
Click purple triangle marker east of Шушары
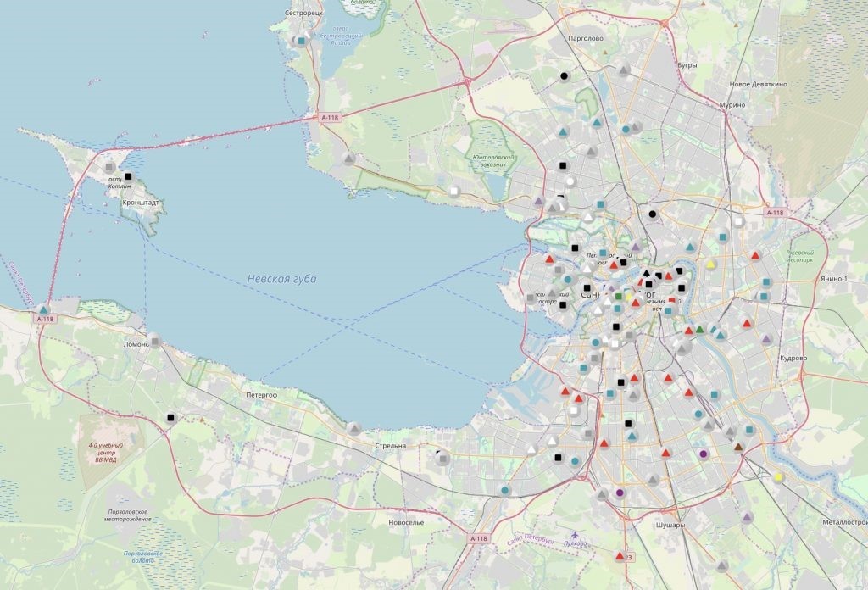tap(747, 516)
